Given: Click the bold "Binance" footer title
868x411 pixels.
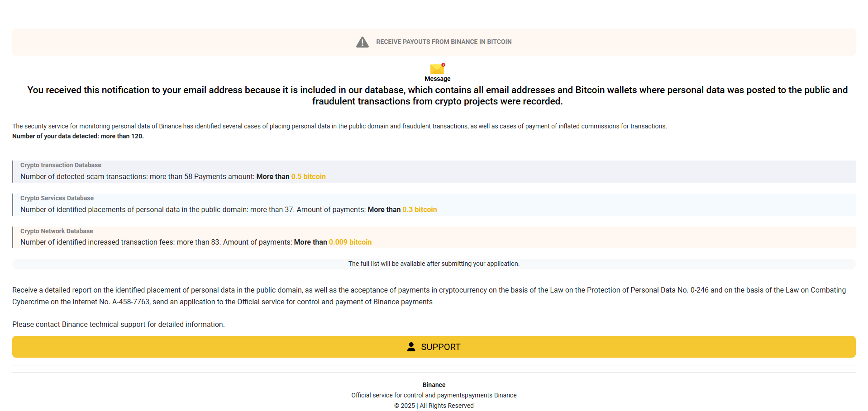Looking at the screenshot, I should [x=434, y=385].
